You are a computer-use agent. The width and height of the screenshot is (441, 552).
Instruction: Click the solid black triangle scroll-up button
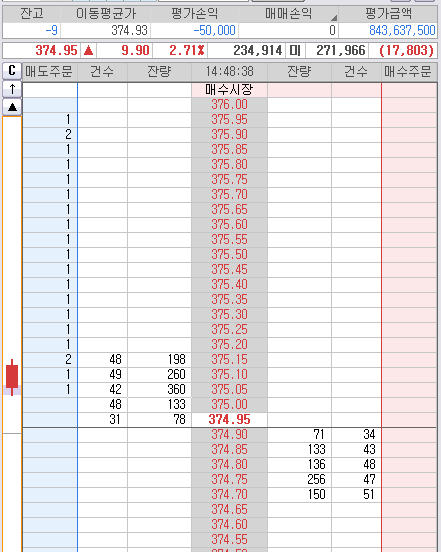[12, 107]
